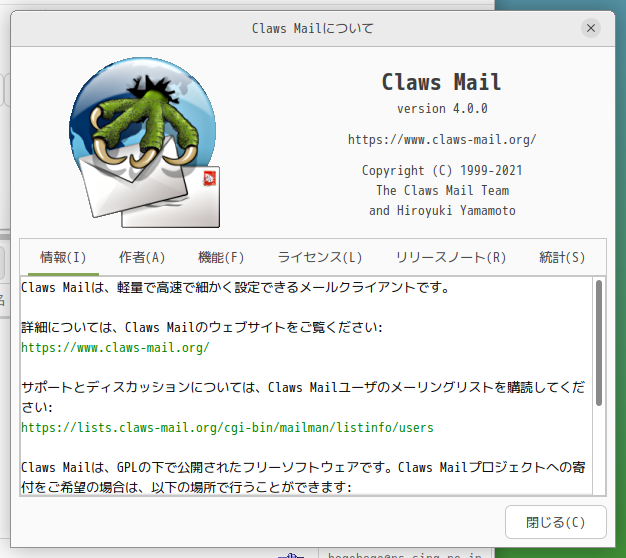This screenshot has width=626, height=558.
Task: Click the first line of the description text
Action: coord(236,287)
